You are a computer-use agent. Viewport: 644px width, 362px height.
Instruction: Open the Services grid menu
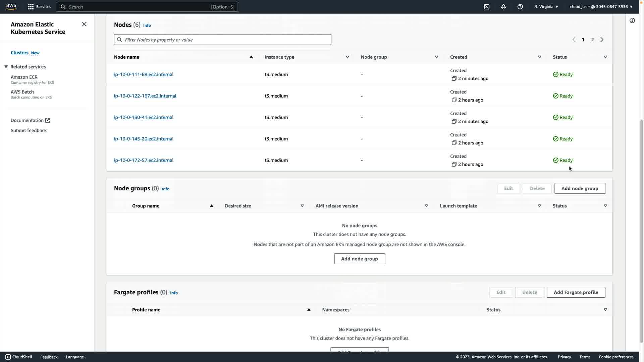tap(39, 7)
